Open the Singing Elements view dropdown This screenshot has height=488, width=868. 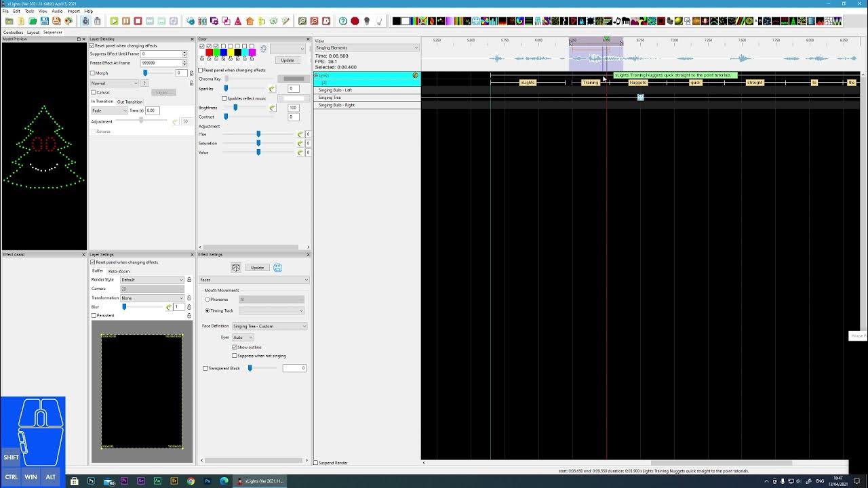[367, 48]
